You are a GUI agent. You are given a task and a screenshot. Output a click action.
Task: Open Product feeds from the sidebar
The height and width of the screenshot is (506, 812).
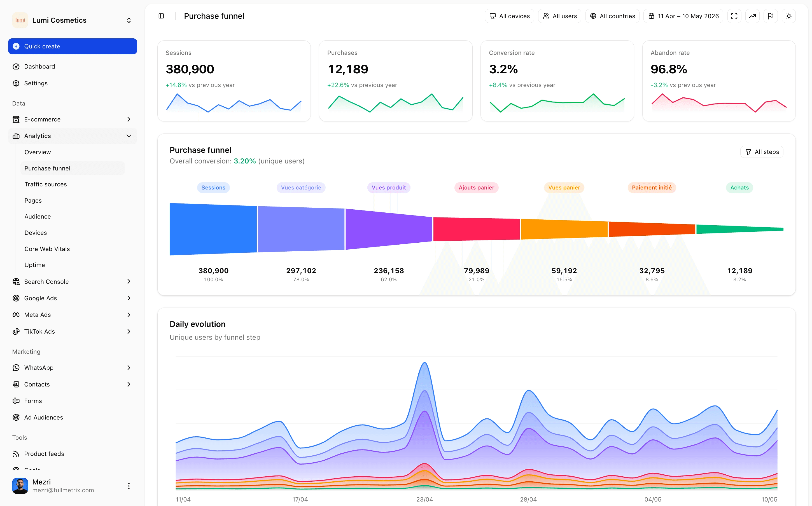click(x=73, y=454)
